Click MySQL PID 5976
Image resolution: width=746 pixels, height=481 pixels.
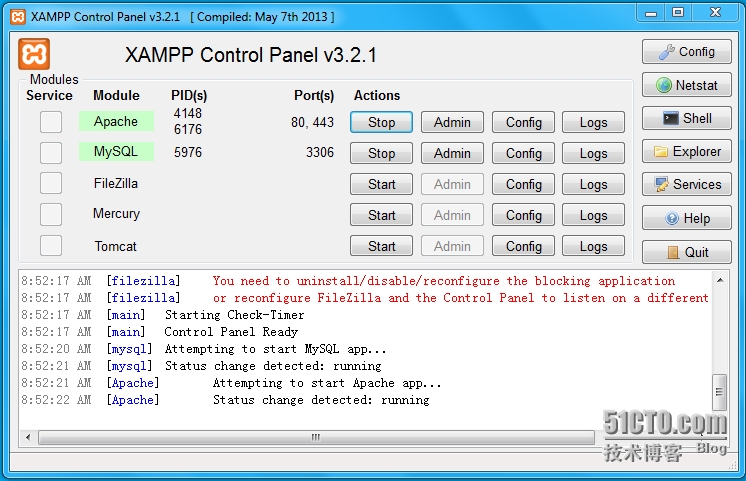tap(188, 152)
